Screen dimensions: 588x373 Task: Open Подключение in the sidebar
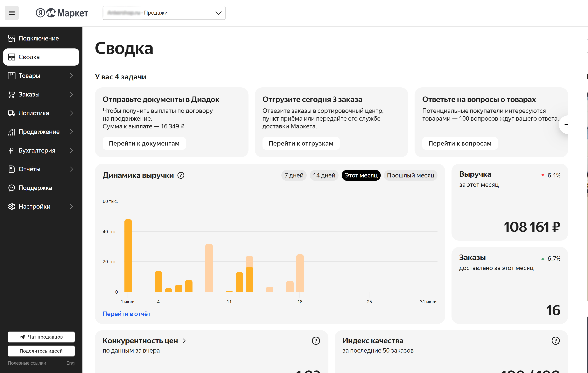point(41,38)
